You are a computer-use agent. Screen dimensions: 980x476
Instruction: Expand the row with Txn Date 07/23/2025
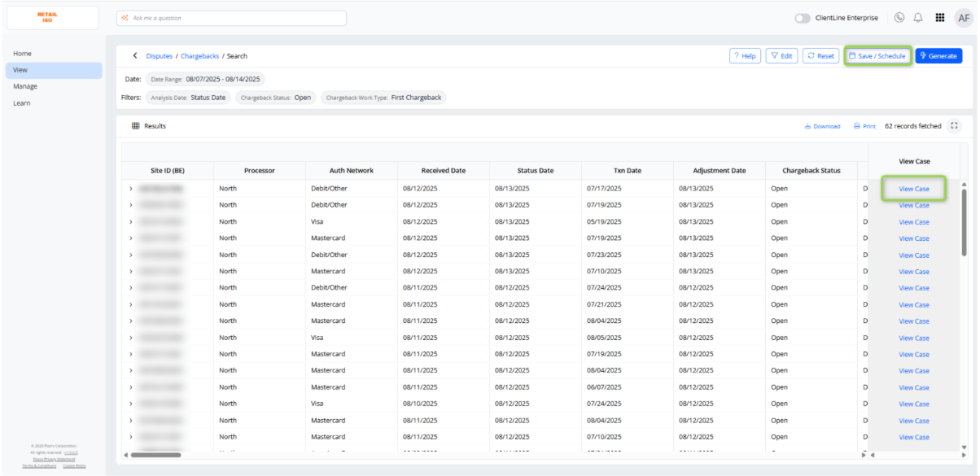[x=130, y=255]
